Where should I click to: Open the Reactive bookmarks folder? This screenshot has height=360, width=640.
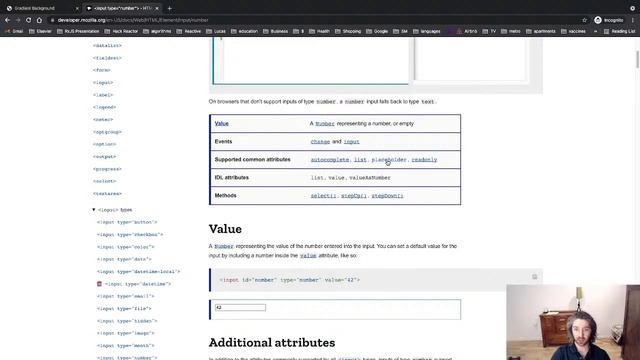tap(189, 31)
